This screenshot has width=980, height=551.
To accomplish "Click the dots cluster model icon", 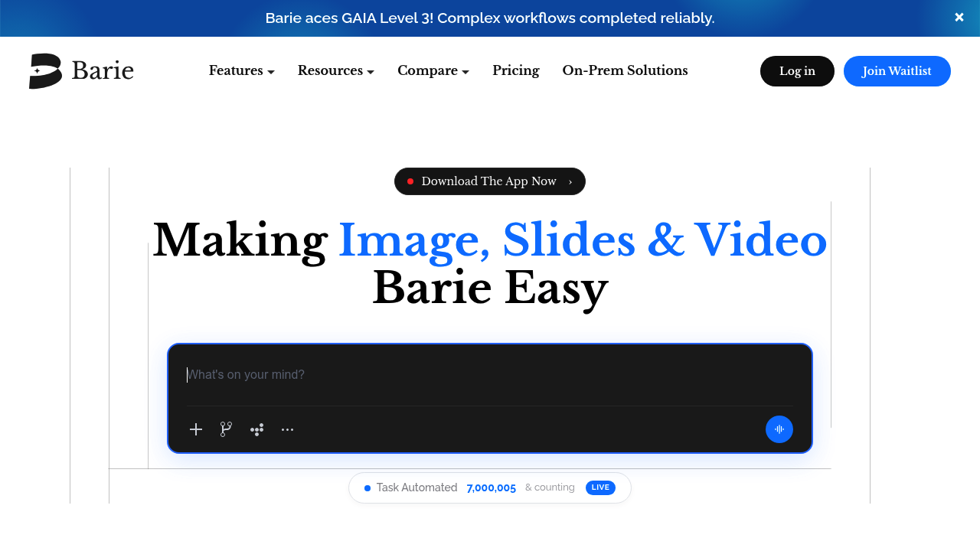I will 256,429.
